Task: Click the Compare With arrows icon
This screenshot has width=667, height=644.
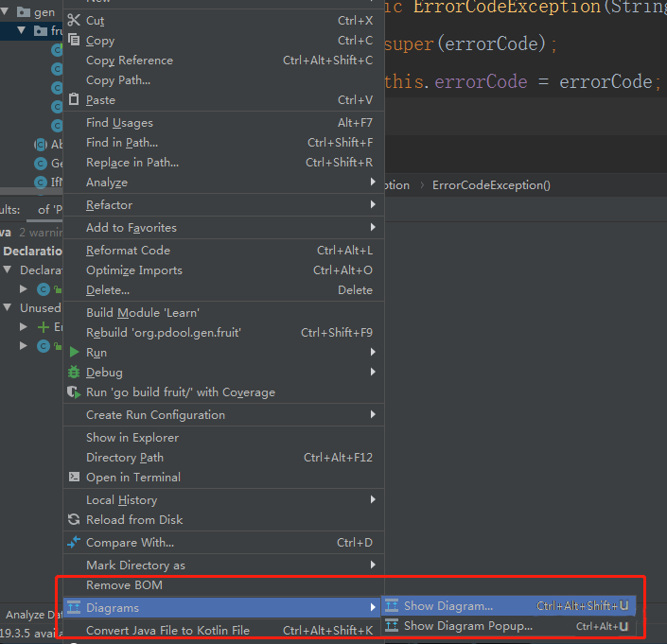Action: coord(74,543)
